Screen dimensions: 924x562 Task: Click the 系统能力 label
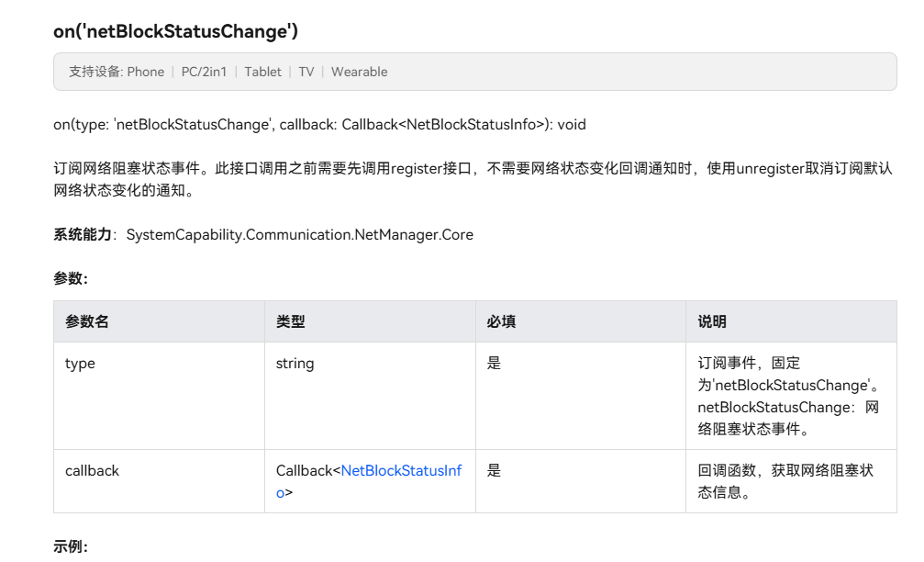point(83,235)
